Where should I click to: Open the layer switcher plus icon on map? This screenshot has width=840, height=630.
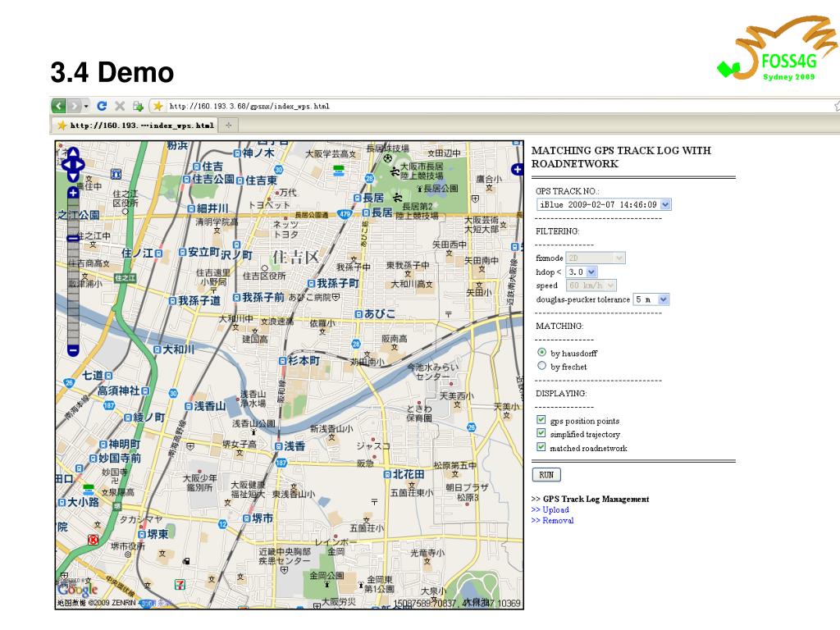(517, 169)
